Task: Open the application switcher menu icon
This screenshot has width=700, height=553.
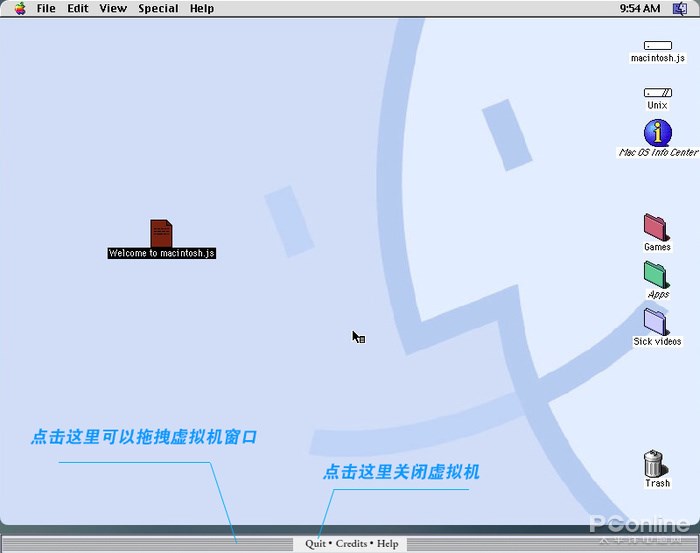Action: 680,8
